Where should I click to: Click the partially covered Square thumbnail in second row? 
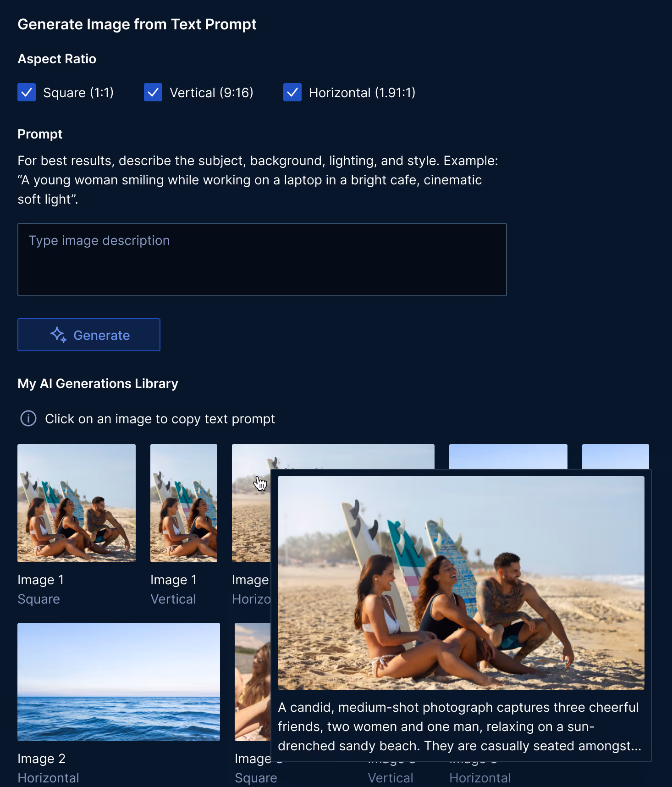click(x=253, y=682)
